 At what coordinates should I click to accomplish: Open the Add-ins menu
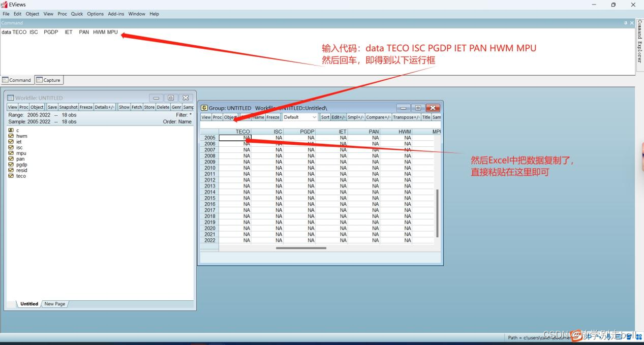pos(116,14)
